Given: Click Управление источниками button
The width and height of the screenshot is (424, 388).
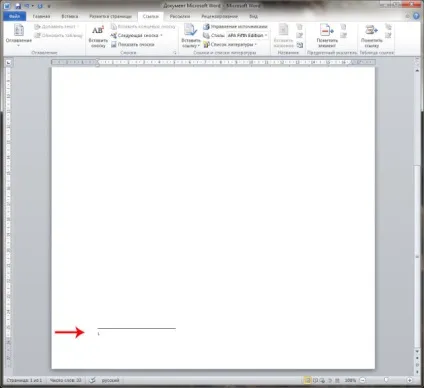Looking at the screenshot, I should 235,26.
